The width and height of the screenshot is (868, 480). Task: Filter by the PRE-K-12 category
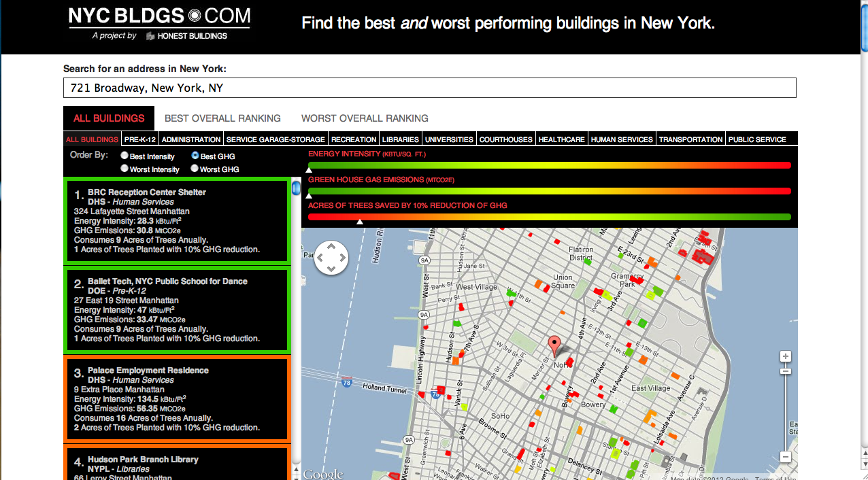140,139
